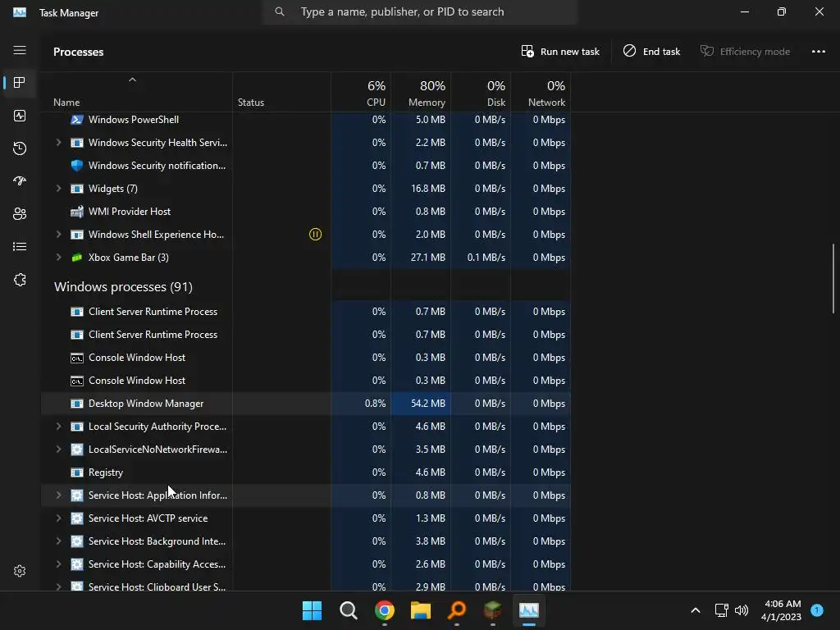This screenshot has width=840, height=630.
Task: Expand Service Host: AVCTP service
Action: tap(58, 518)
